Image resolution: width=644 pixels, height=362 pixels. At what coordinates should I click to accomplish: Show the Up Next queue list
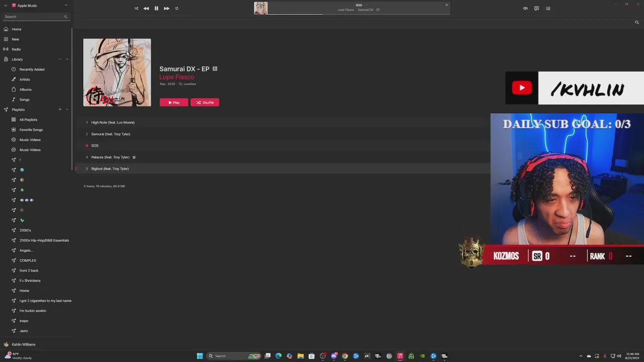pyautogui.click(x=548, y=9)
